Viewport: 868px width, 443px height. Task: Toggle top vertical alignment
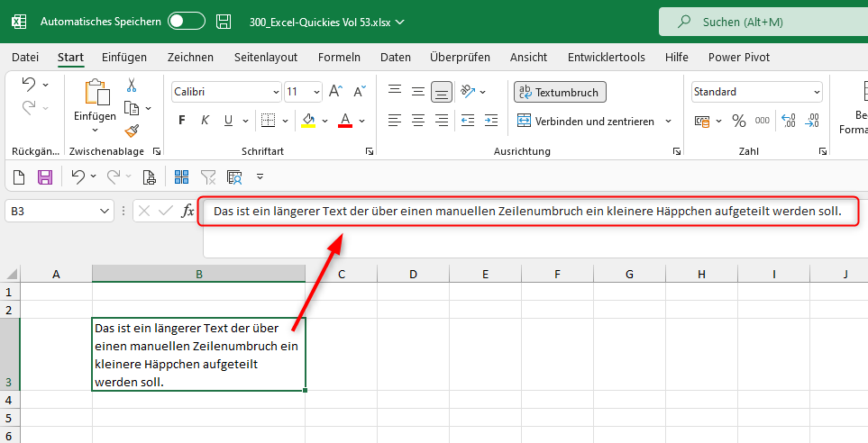tap(395, 91)
